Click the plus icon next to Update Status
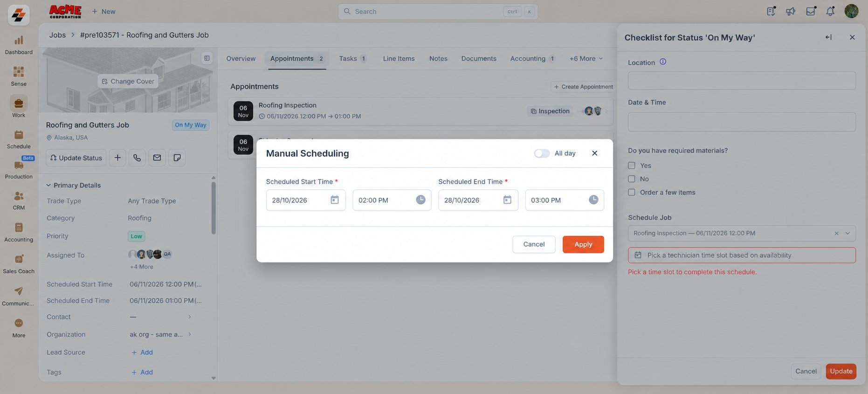This screenshot has width=868, height=394. [x=117, y=158]
